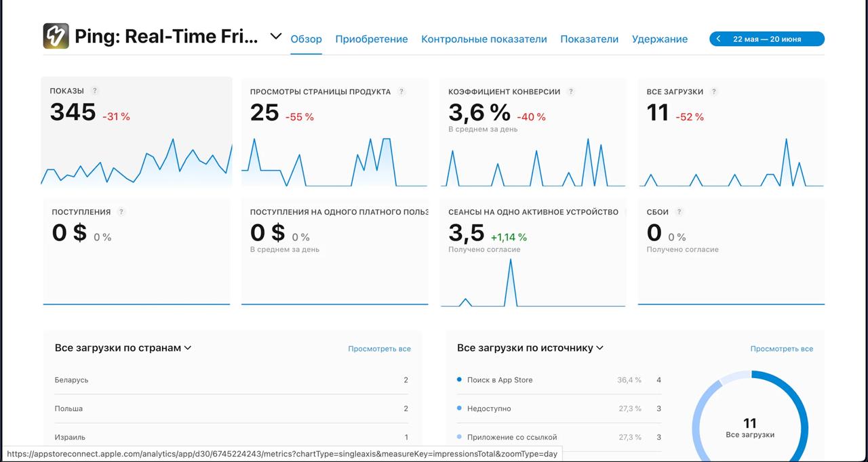Expand the Все загрузки по странам dropdown

[188, 348]
